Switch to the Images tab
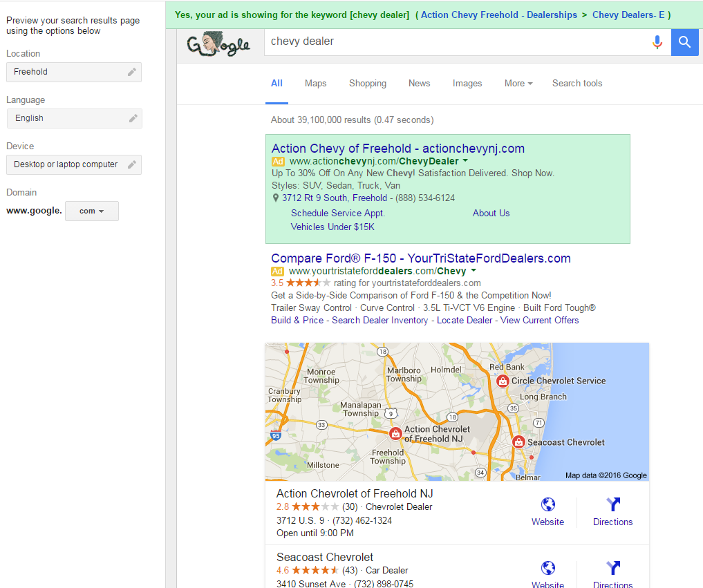Viewport: 703px width, 588px height. coord(467,84)
